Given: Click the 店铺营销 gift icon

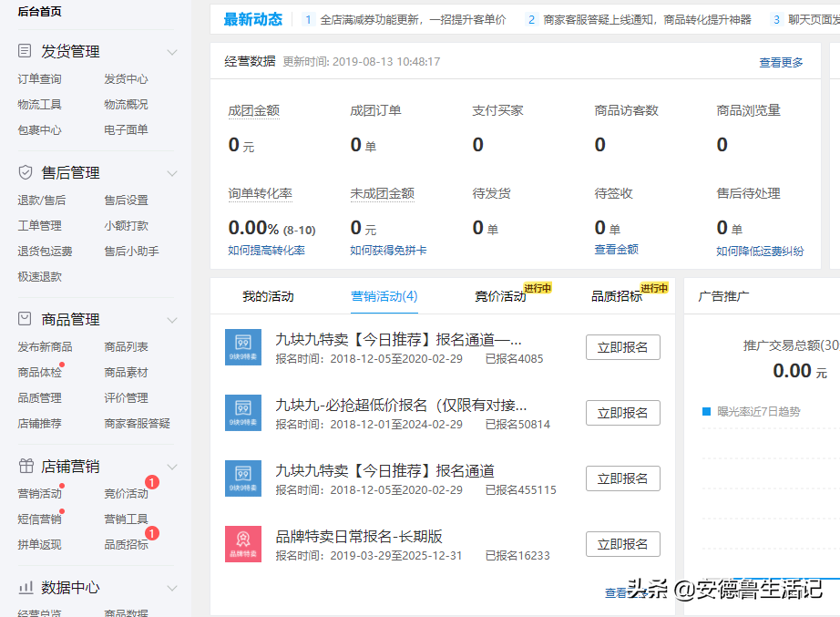Looking at the screenshot, I should [x=26, y=466].
